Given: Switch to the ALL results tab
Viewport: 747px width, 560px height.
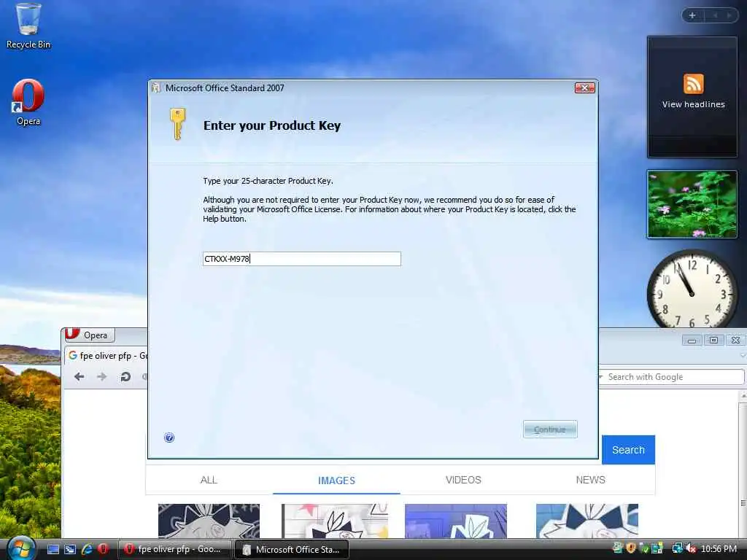Looking at the screenshot, I should point(209,480).
